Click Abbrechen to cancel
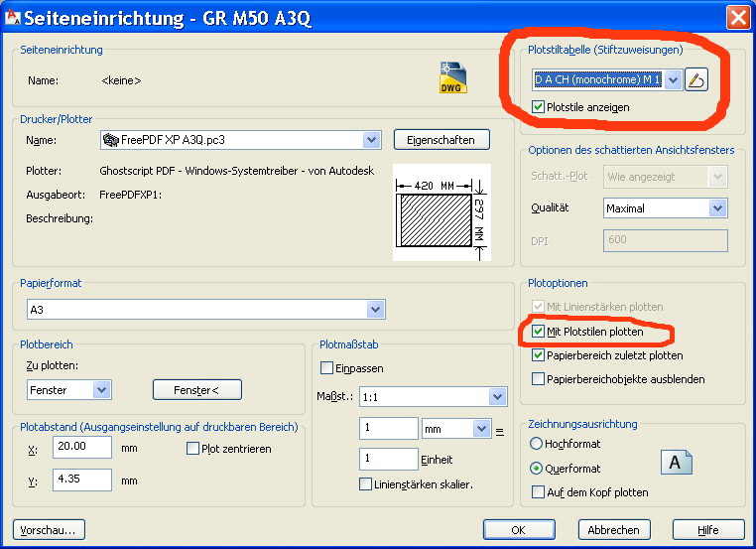756x549 pixels. (614, 530)
